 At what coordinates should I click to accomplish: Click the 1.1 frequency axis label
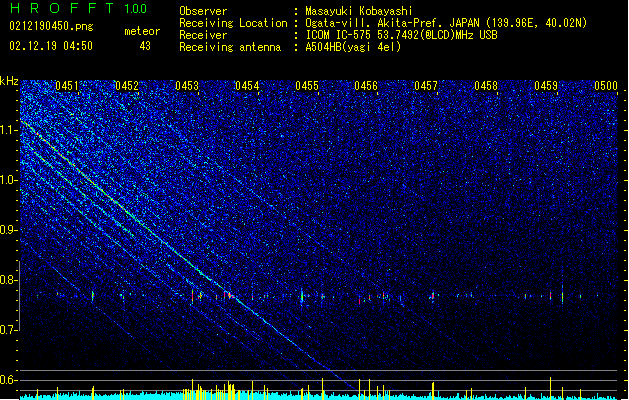(x=9, y=130)
